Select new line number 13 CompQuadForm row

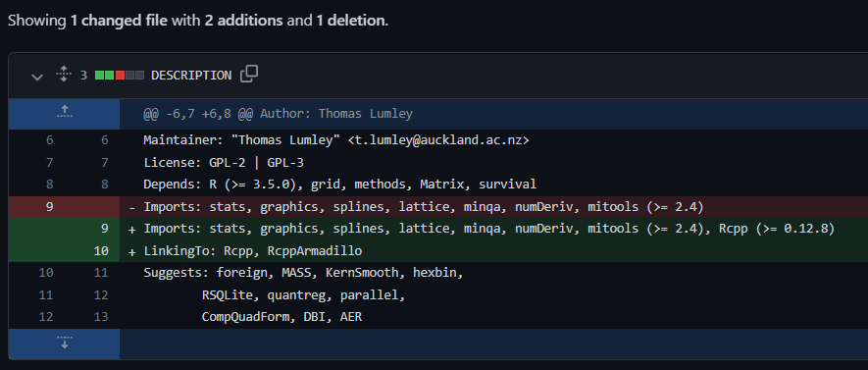point(101,317)
